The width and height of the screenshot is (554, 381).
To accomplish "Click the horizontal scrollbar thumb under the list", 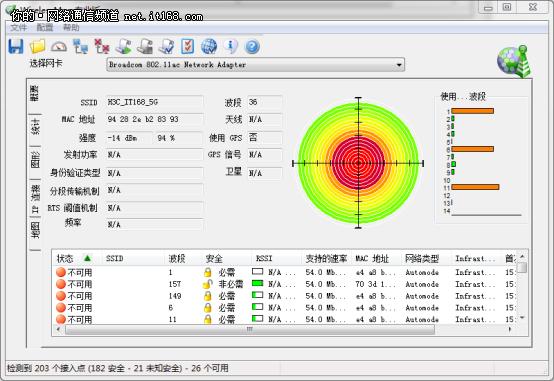I will point(250,329).
